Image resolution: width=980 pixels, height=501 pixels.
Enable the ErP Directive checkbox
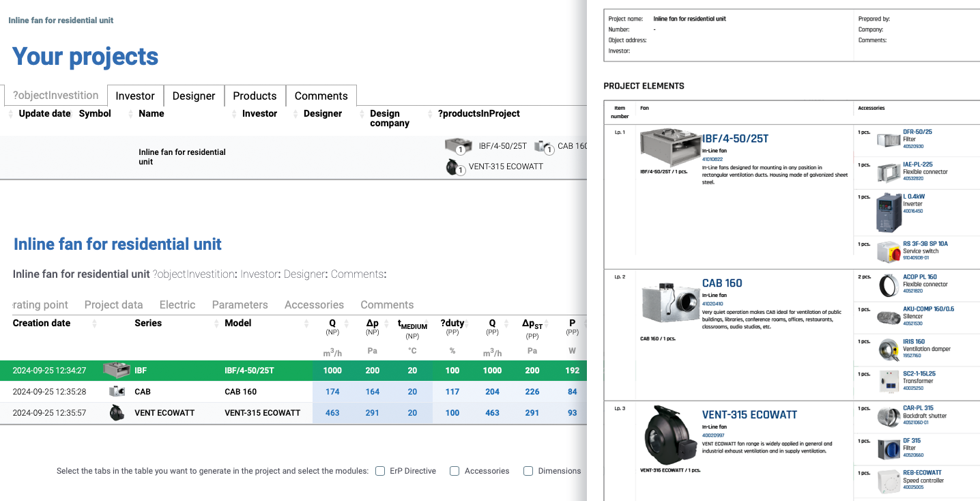tap(380, 471)
